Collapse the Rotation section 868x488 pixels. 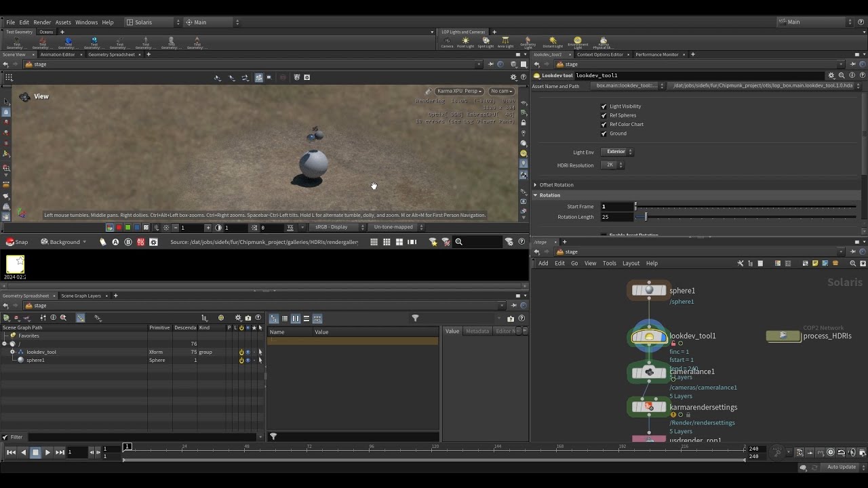(x=536, y=195)
